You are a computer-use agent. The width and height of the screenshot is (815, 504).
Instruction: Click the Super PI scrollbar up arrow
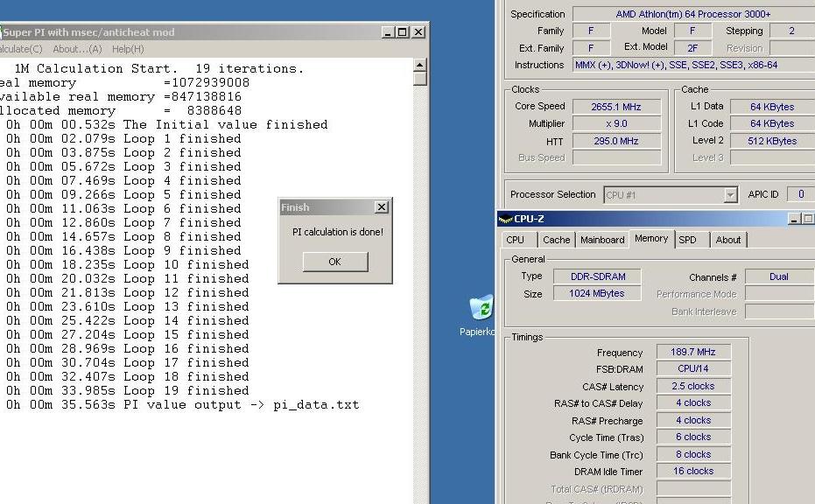coord(420,65)
